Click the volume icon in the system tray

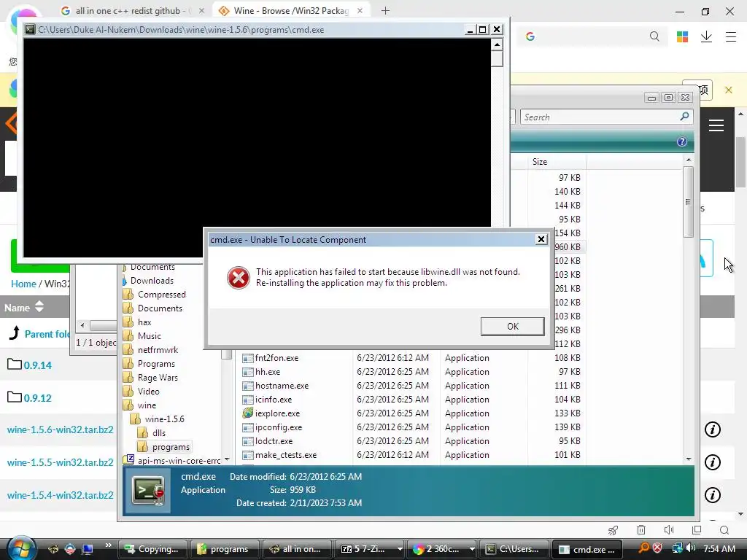coord(690,548)
